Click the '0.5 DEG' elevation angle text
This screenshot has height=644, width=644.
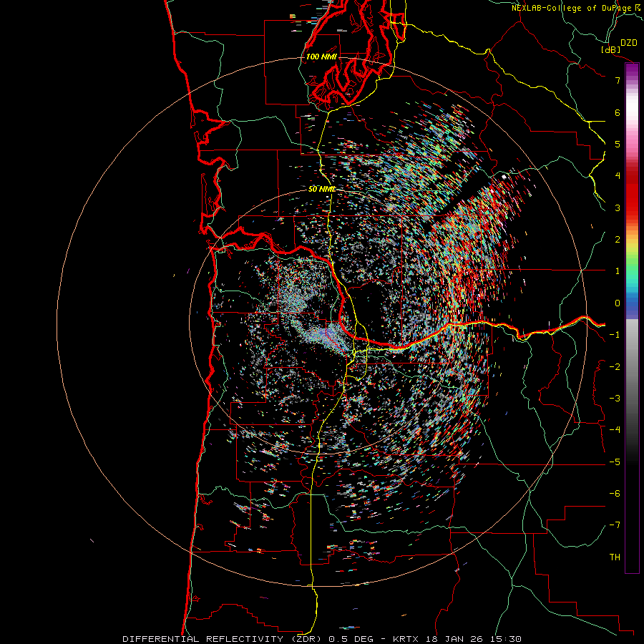pos(351,639)
